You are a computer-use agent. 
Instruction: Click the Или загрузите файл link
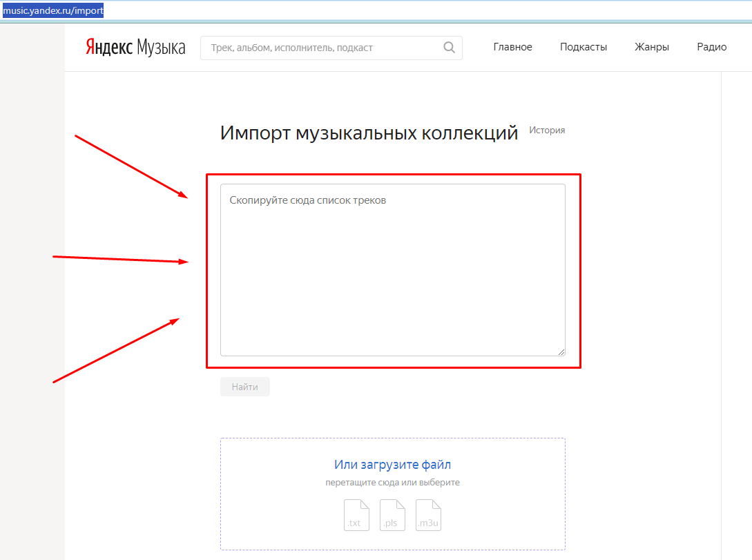pos(392,464)
